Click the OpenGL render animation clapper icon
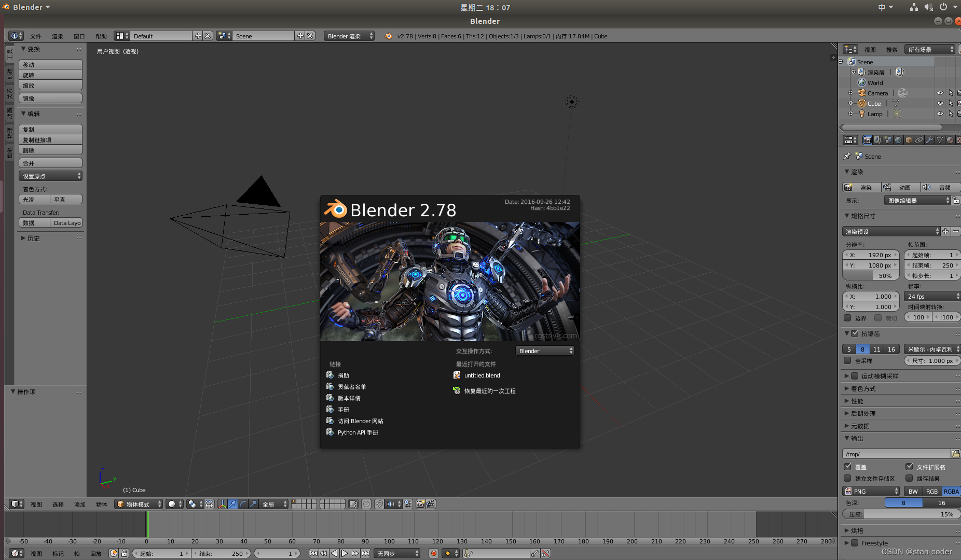This screenshot has width=961, height=560. 431,504
